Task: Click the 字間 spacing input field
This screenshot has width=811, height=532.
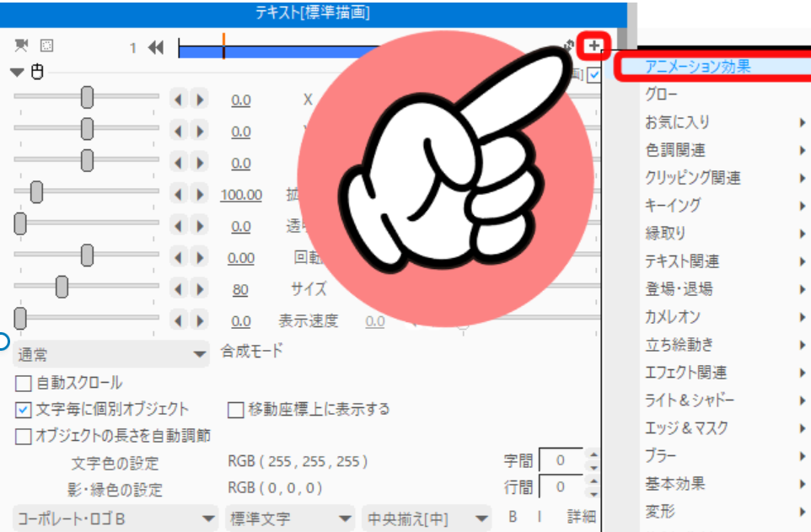Action: coord(561,460)
